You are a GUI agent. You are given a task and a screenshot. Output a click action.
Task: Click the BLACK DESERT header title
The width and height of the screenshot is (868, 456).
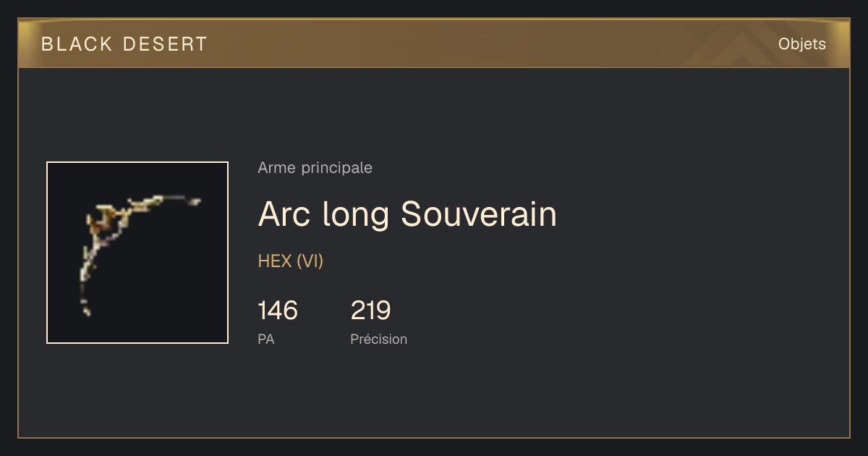124,44
